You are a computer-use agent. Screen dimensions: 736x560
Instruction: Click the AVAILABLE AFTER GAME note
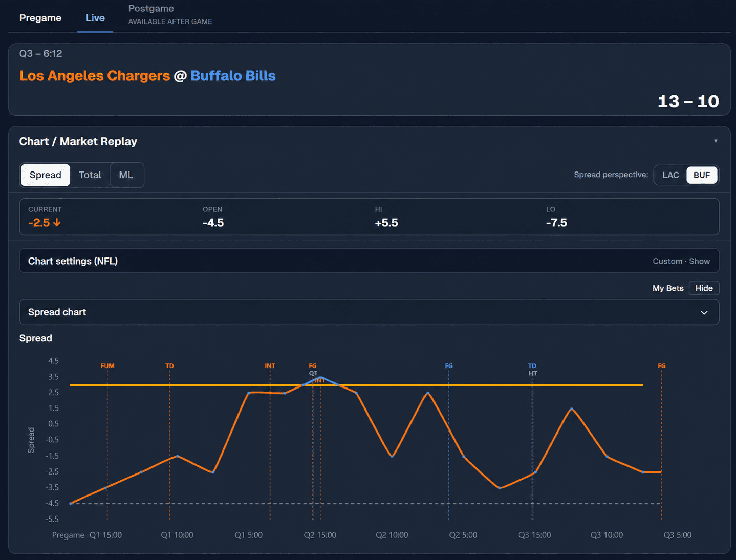pyautogui.click(x=170, y=21)
